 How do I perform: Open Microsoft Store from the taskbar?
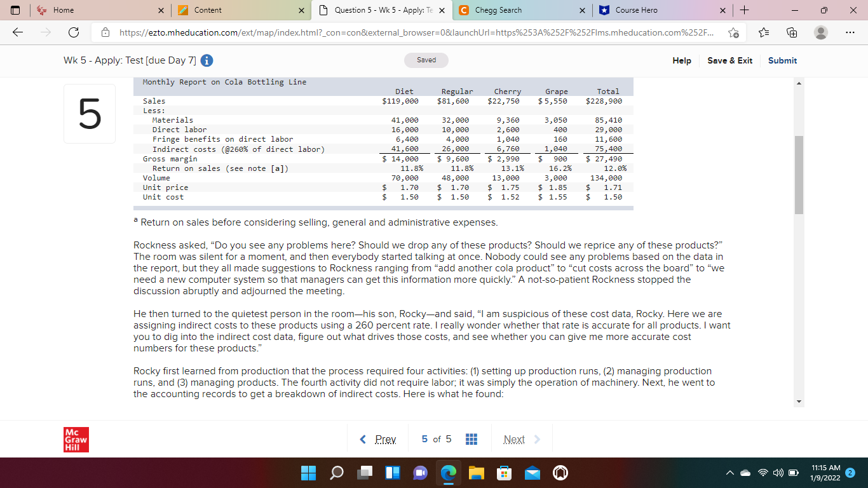(505, 473)
